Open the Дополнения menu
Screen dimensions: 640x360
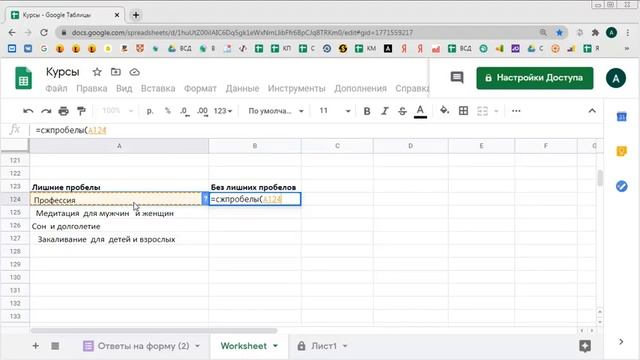(x=360, y=89)
